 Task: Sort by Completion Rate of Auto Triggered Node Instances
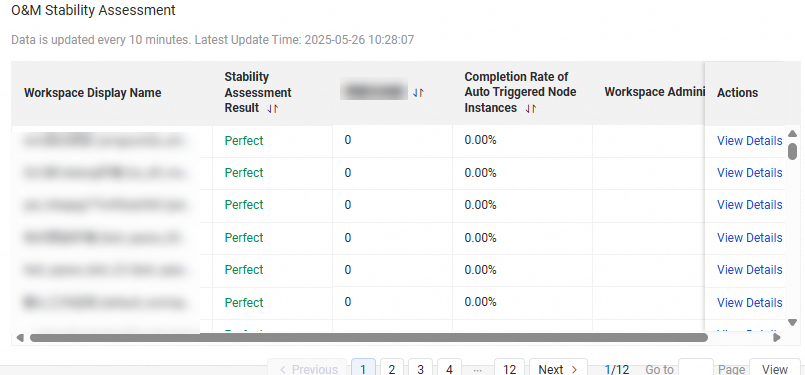(x=531, y=109)
